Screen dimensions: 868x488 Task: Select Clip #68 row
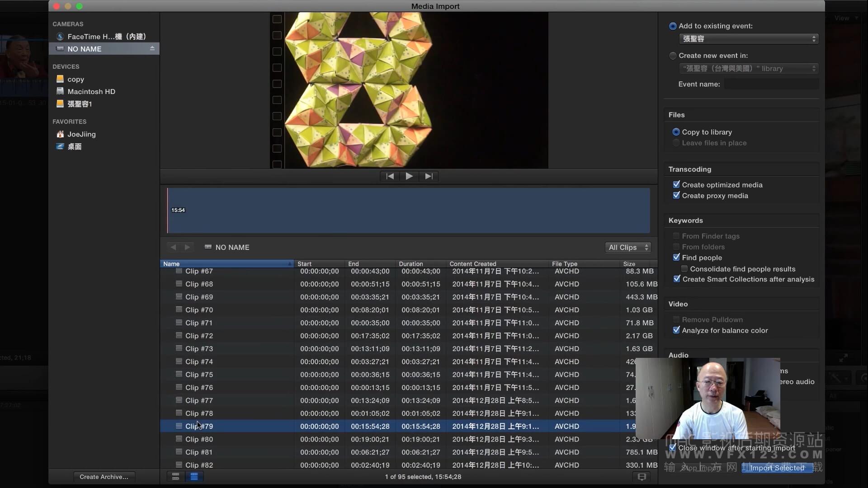click(x=409, y=284)
